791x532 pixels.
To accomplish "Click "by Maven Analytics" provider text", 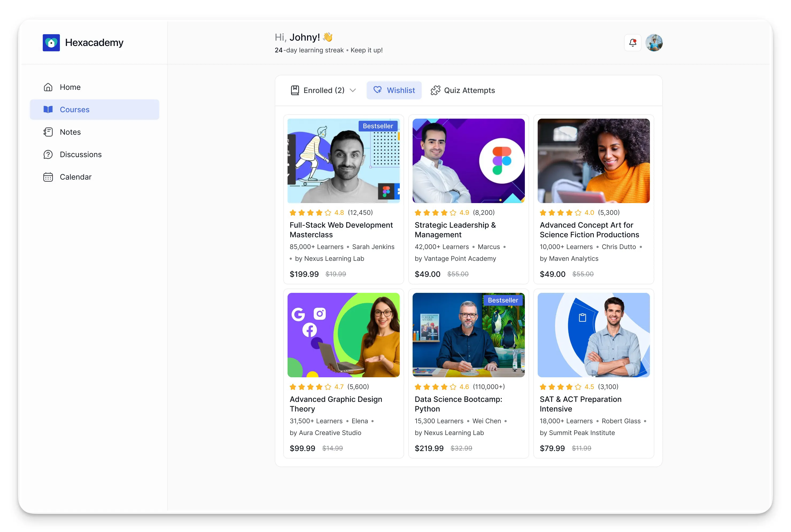I will 569,259.
